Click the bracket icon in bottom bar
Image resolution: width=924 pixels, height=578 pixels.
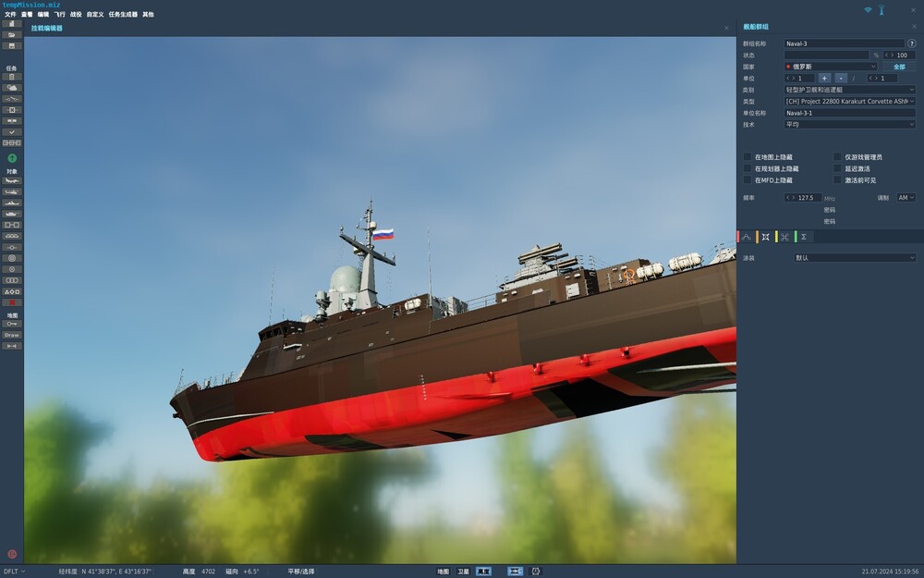(536, 571)
